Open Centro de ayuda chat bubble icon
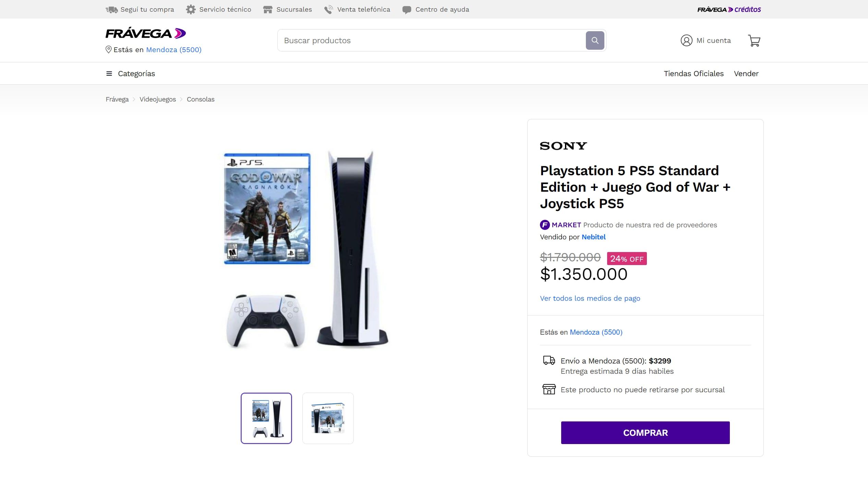Viewport: 868px width, 478px height. 407,9
